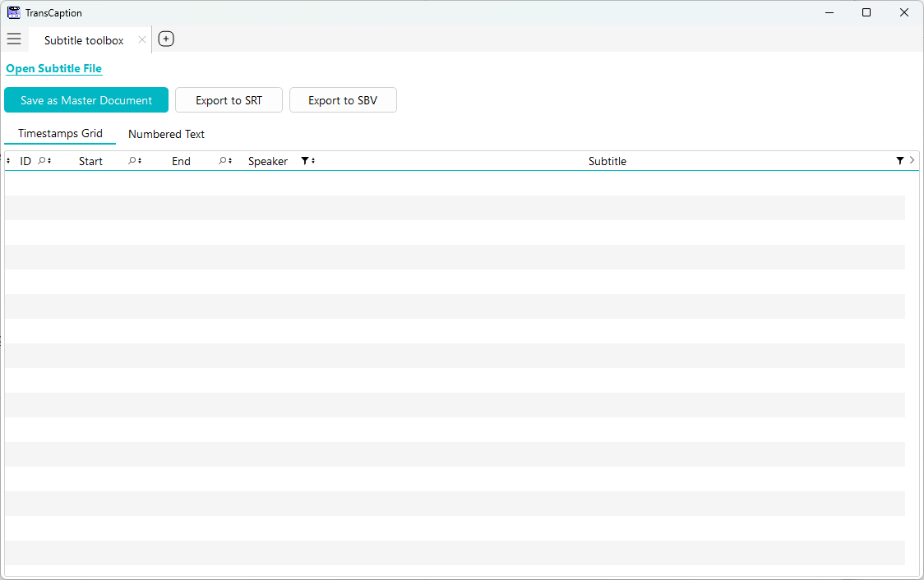Screen dimensions: 924x580
Task: Click the search icon in ID column
Action: click(x=42, y=161)
